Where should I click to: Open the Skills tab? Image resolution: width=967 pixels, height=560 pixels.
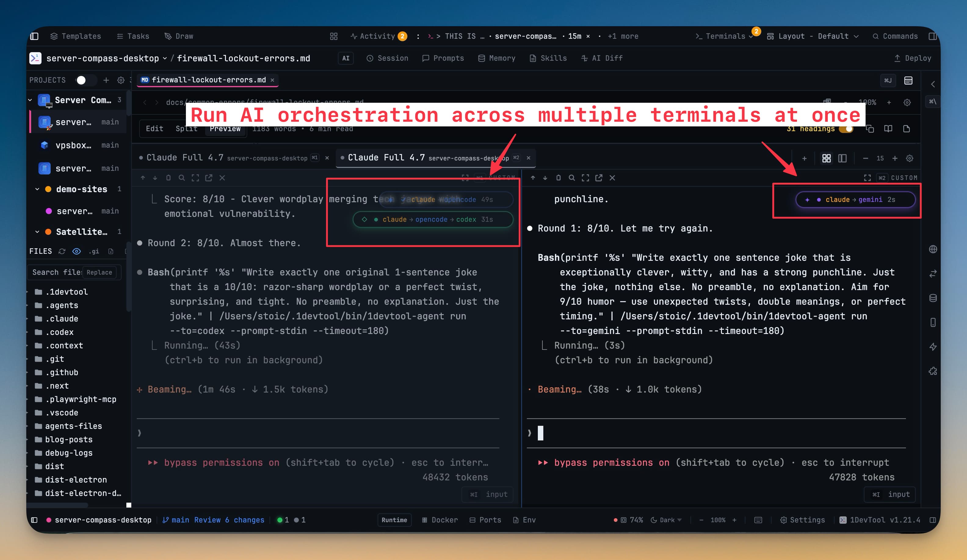point(548,58)
